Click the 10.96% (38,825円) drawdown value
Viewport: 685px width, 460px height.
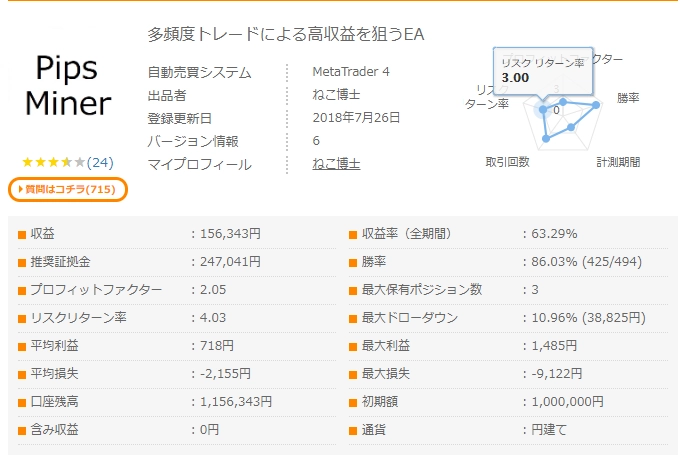pos(579,319)
